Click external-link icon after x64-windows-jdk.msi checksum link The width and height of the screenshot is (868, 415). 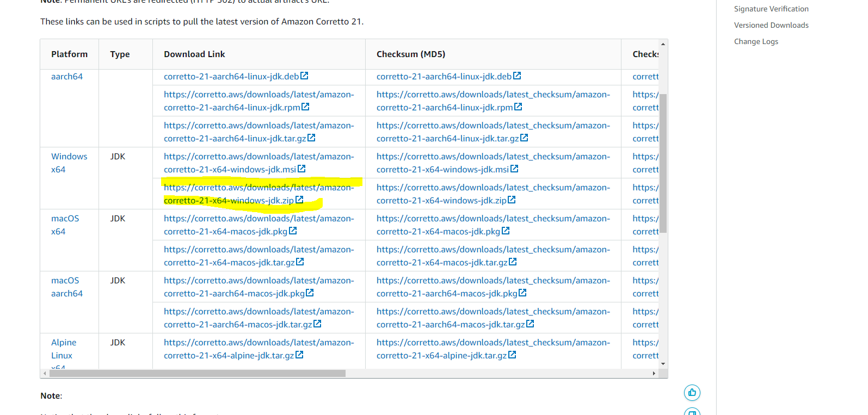(514, 169)
